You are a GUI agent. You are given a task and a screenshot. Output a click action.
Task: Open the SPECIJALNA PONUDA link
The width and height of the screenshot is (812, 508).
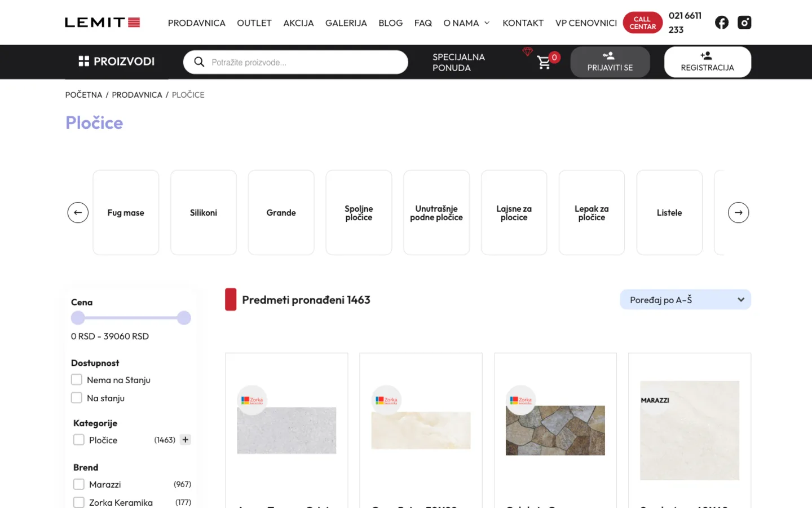click(x=458, y=62)
